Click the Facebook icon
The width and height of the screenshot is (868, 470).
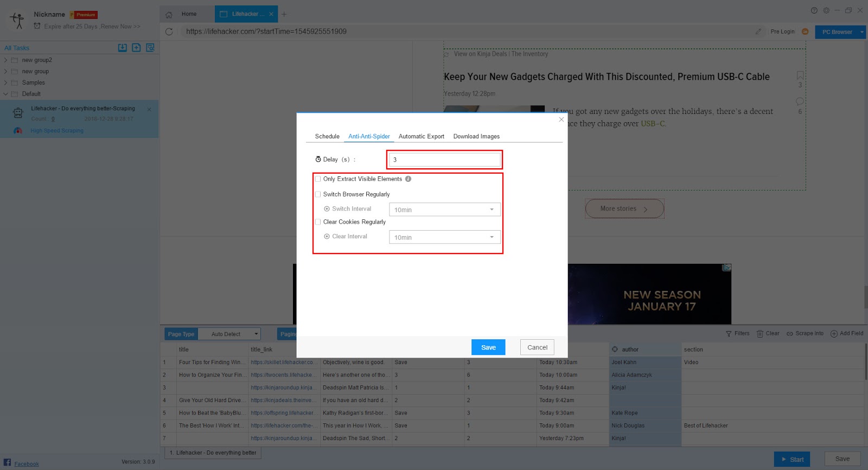pos(7,462)
